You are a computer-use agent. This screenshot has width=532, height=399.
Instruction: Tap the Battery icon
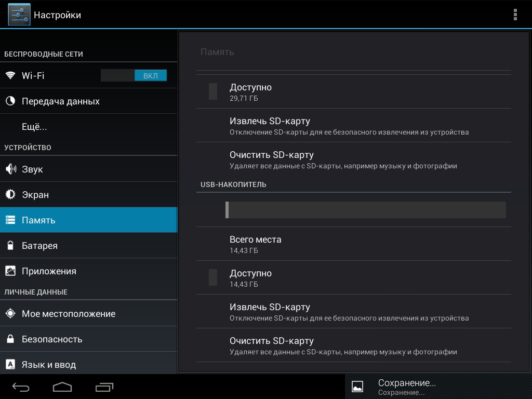pos(10,246)
